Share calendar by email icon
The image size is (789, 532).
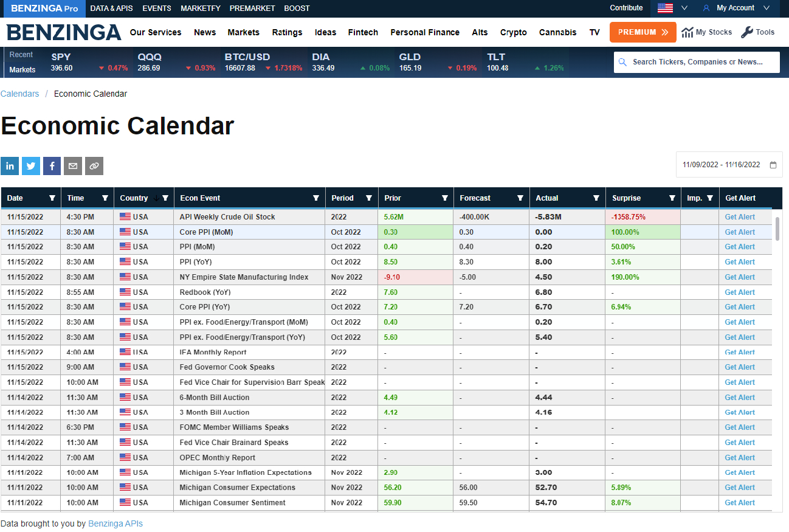73,166
